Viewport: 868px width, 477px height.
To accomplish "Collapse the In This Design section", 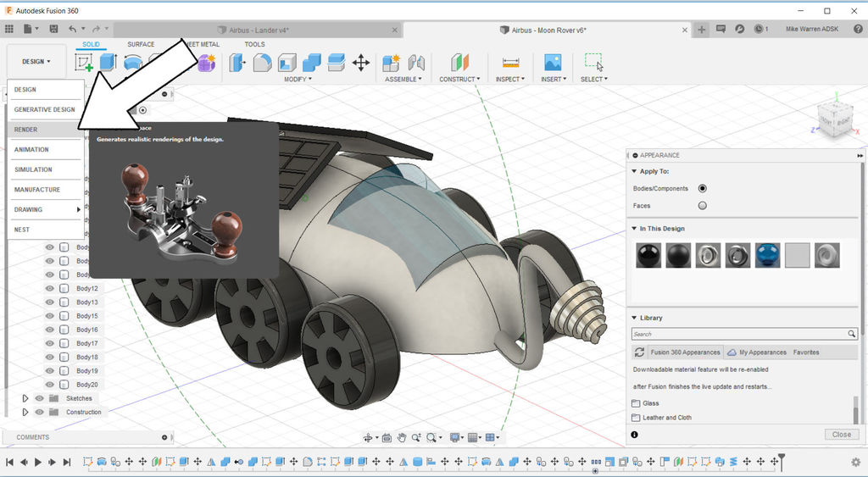I will tap(633, 229).
